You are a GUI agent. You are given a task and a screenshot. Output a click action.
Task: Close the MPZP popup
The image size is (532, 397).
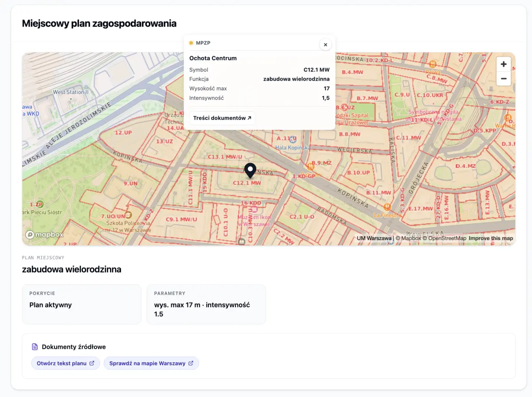click(x=325, y=44)
